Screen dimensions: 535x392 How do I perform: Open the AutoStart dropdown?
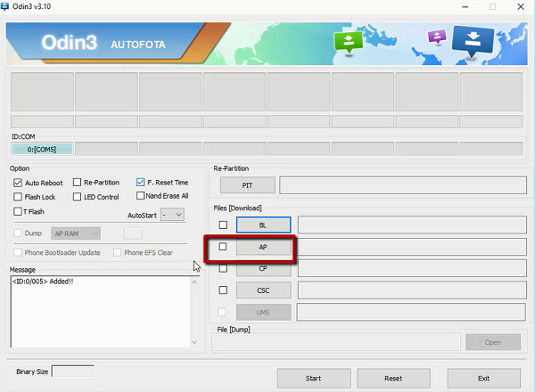[x=172, y=215]
